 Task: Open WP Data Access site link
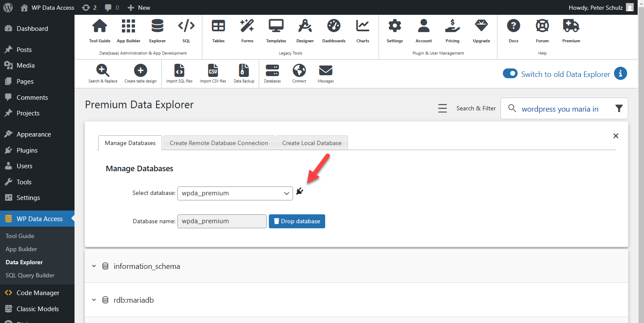click(x=47, y=7)
